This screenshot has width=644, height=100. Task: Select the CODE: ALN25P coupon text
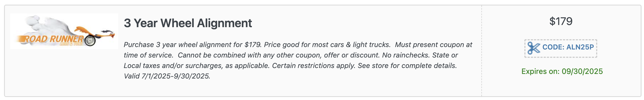tap(568, 47)
